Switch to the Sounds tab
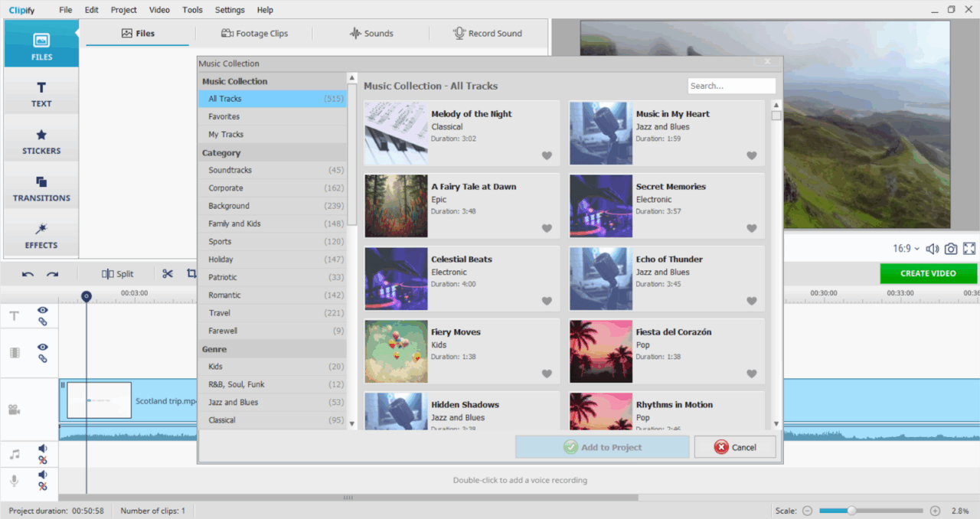This screenshot has height=519, width=980. click(x=371, y=33)
